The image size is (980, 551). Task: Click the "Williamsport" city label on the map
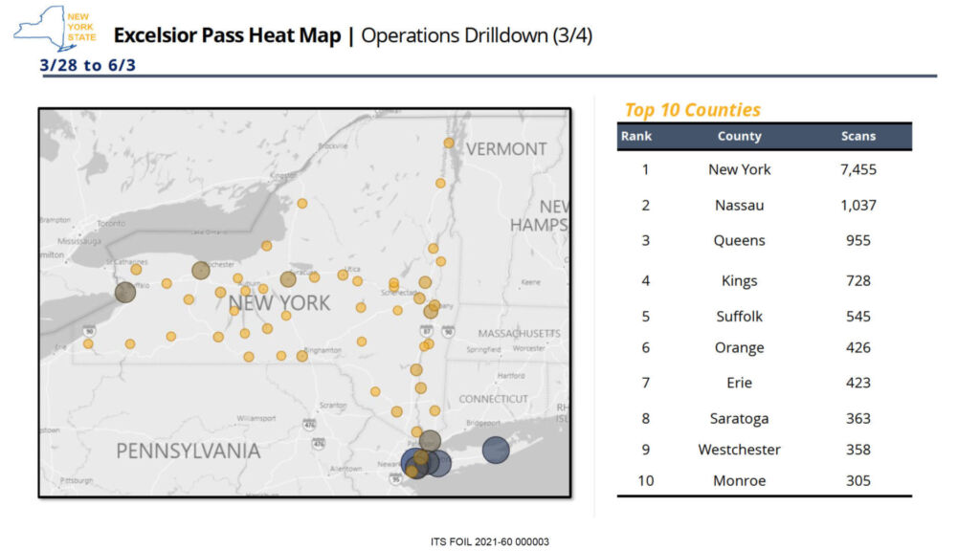256,418
